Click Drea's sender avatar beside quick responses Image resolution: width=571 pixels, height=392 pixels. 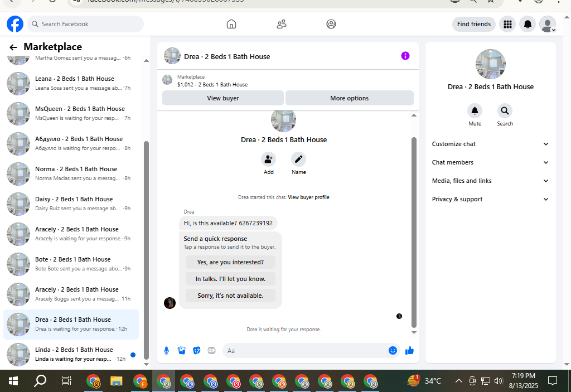tap(170, 303)
